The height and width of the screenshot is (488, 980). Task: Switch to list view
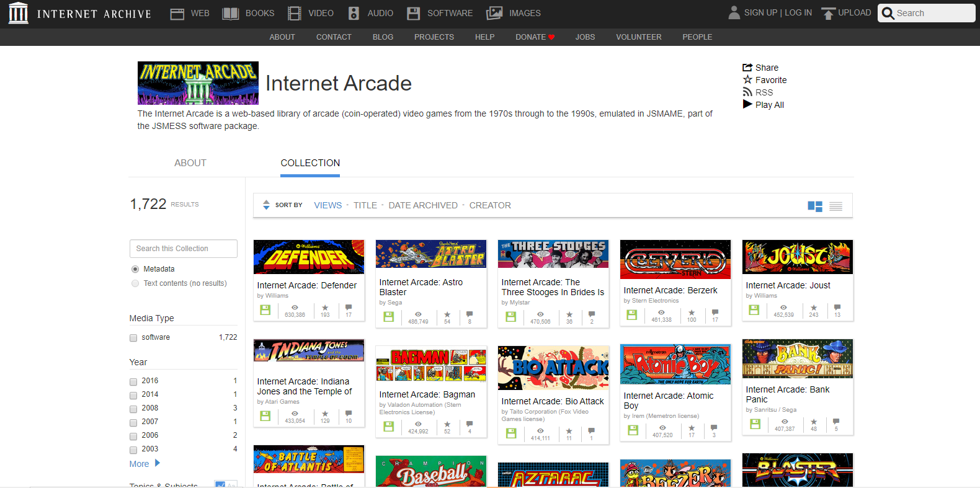click(x=836, y=206)
